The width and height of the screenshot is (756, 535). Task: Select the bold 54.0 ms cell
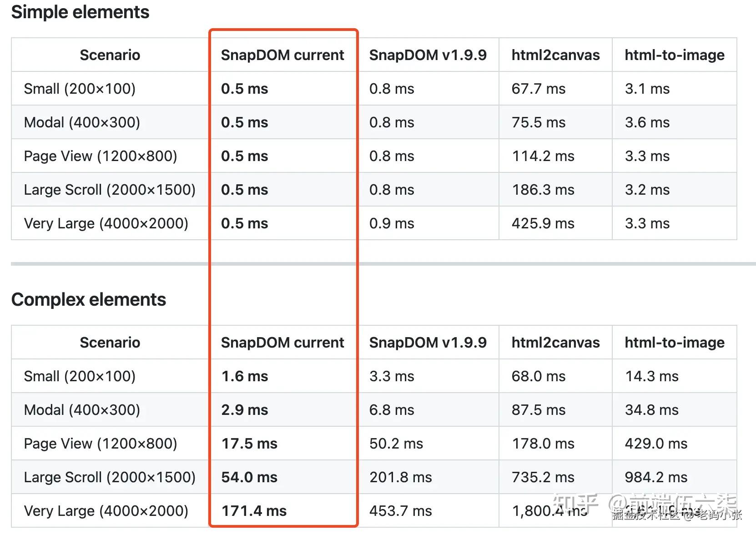click(249, 477)
